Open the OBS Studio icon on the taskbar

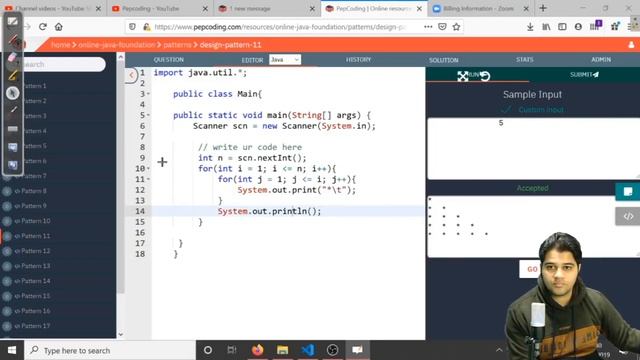333,350
